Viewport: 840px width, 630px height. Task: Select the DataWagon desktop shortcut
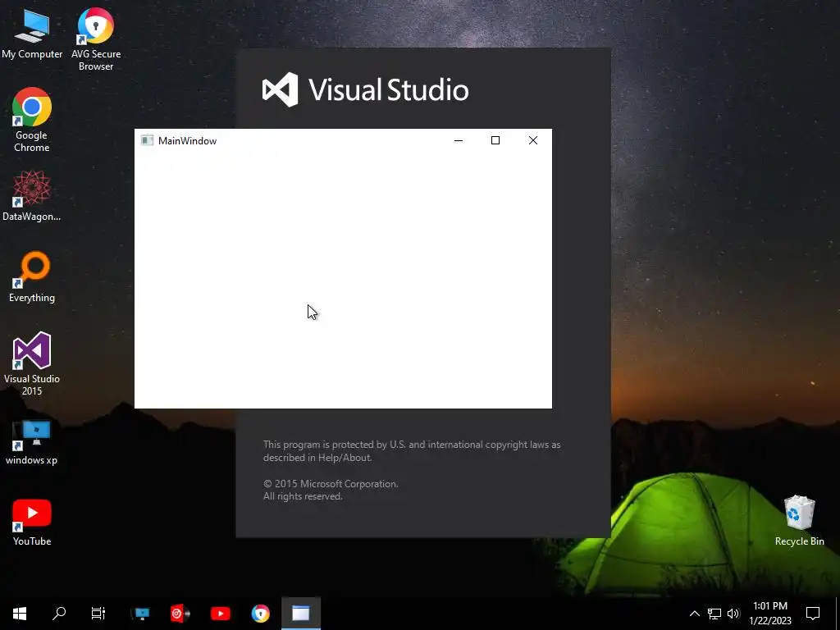pos(32,195)
